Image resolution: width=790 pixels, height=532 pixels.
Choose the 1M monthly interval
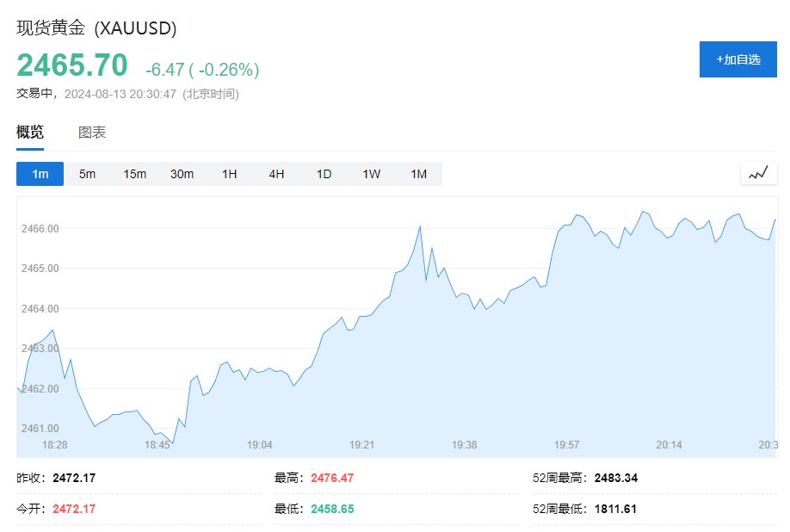tap(418, 174)
